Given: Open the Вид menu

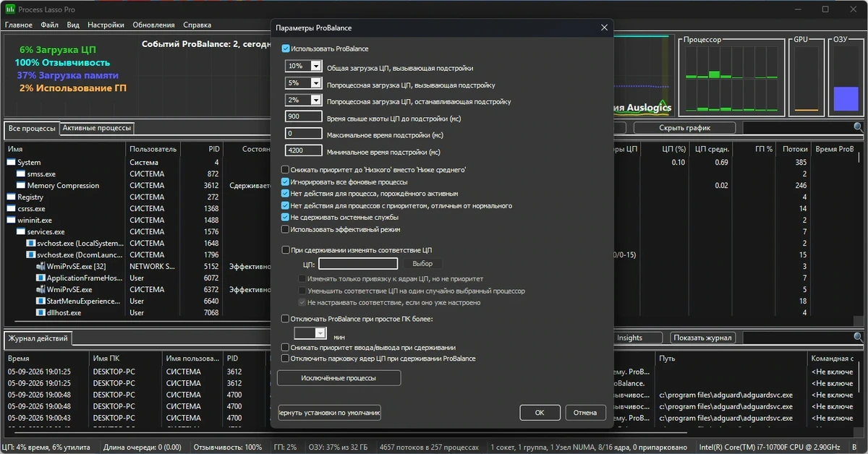Looking at the screenshot, I should (73, 25).
